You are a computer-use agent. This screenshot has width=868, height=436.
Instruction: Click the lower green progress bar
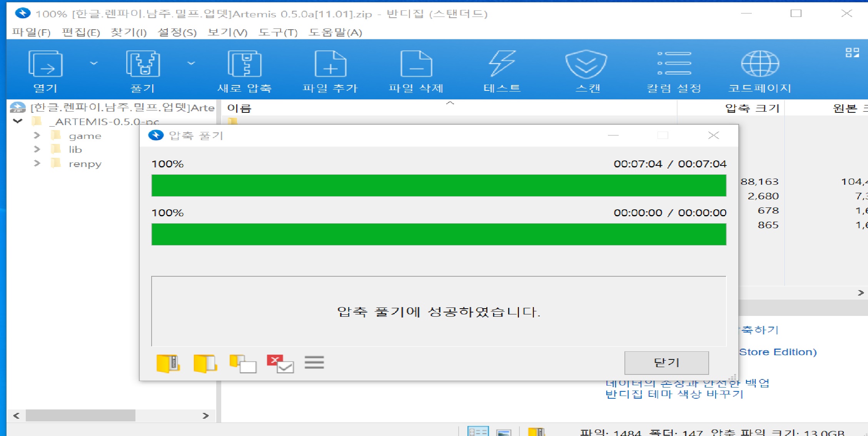pyautogui.click(x=439, y=234)
